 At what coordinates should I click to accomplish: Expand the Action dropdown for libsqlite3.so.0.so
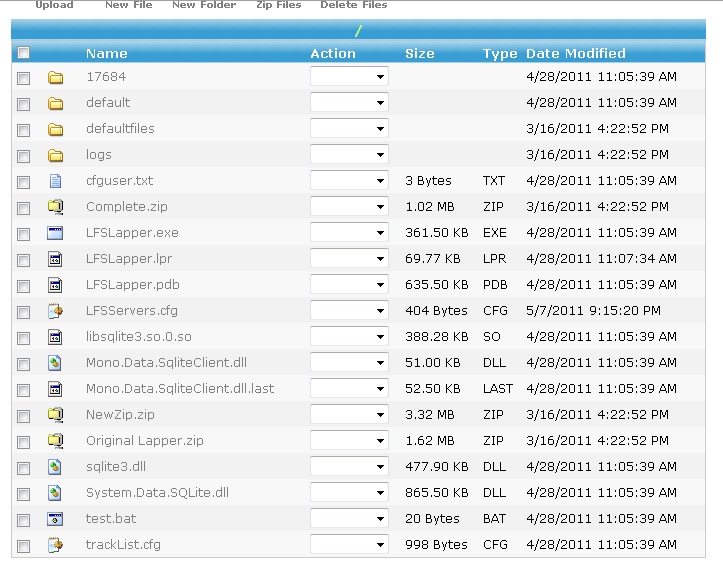pos(349,337)
